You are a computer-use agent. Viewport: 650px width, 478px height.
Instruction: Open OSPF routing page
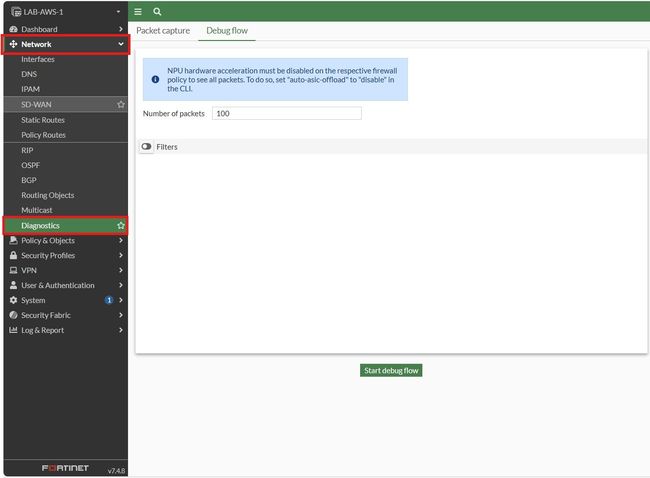point(30,165)
